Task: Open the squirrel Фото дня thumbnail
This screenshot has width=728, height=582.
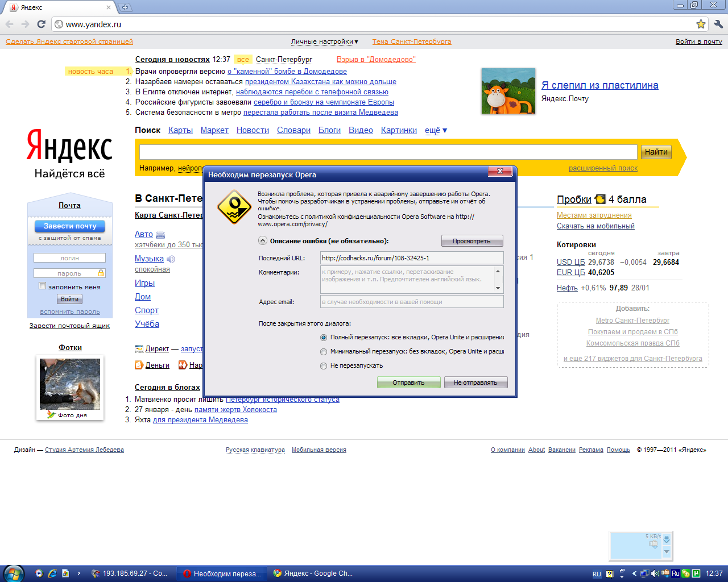Action: pos(70,384)
